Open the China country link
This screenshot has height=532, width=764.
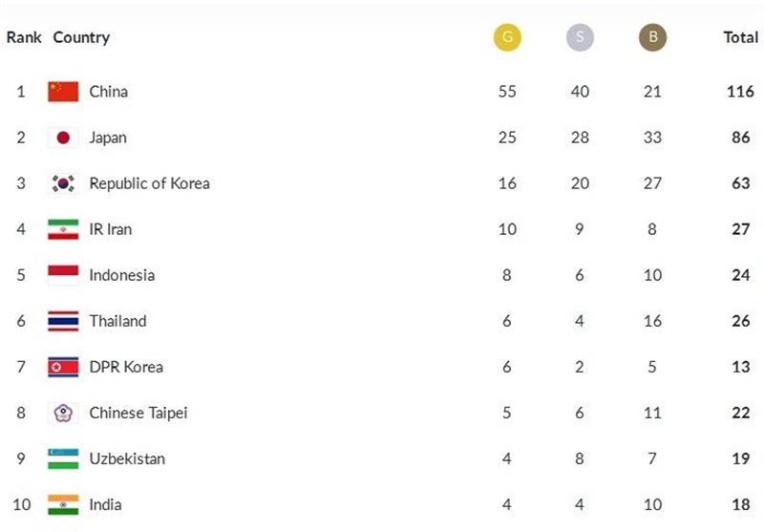tap(108, 92)
